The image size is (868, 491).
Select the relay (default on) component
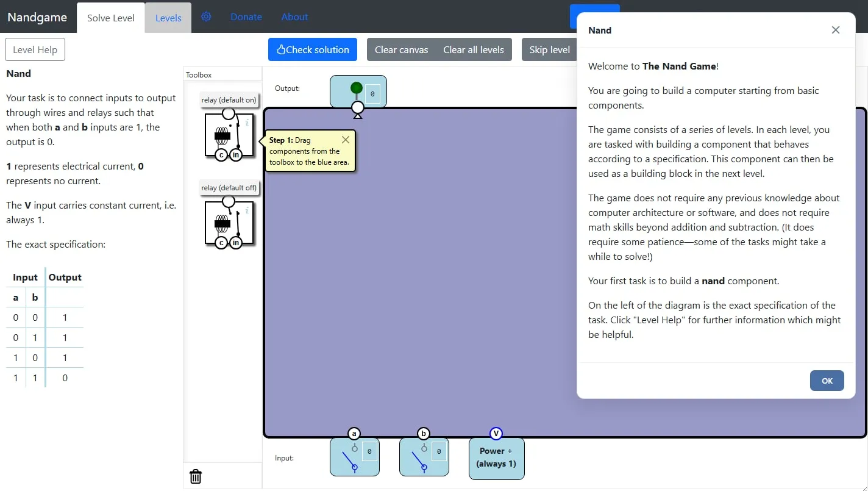pos(229,135)
